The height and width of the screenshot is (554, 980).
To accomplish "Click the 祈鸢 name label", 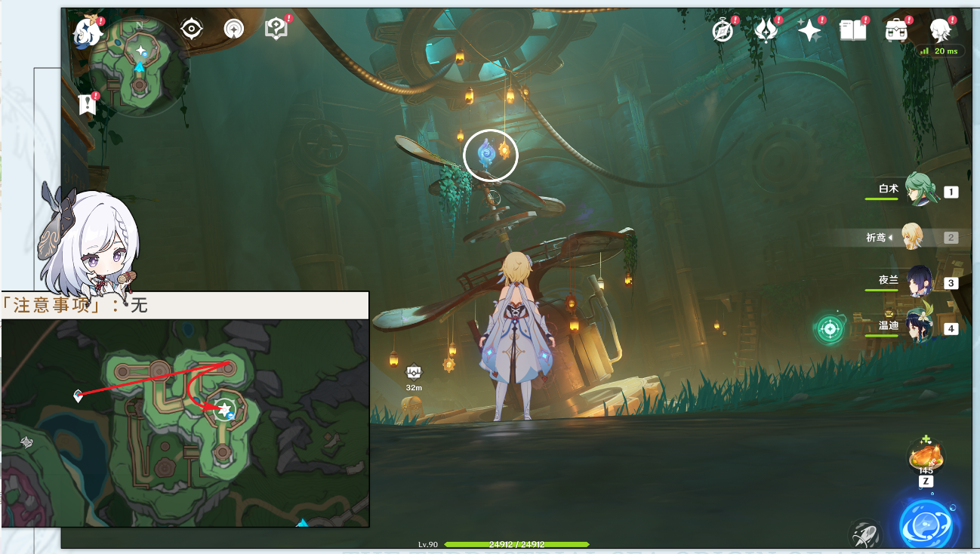I will (876, 237).
